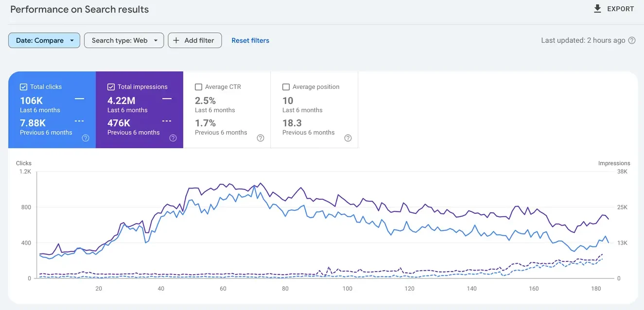Uncheck the Total impressions checkbox
Image resolution: width=644 pixels, height=310 pixels.
[111, 87]
